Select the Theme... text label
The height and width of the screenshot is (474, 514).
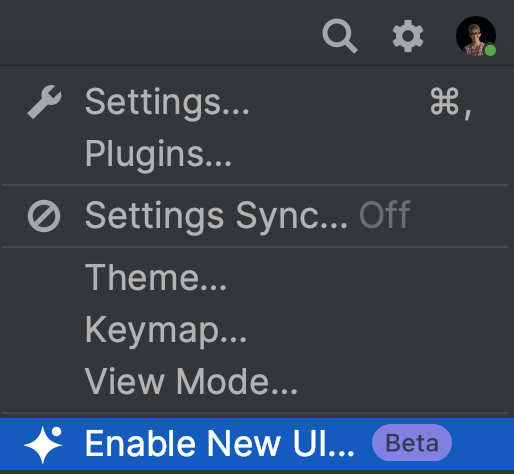pos(156,277)
